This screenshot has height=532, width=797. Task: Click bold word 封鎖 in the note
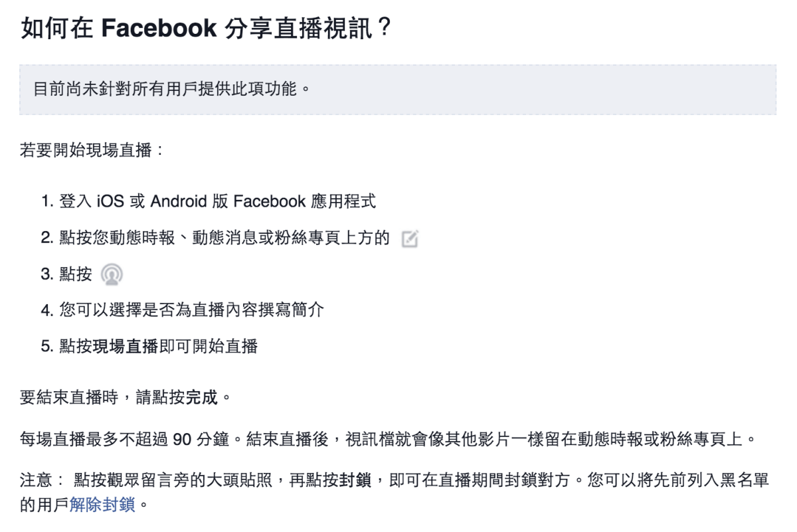click(356, 481)
